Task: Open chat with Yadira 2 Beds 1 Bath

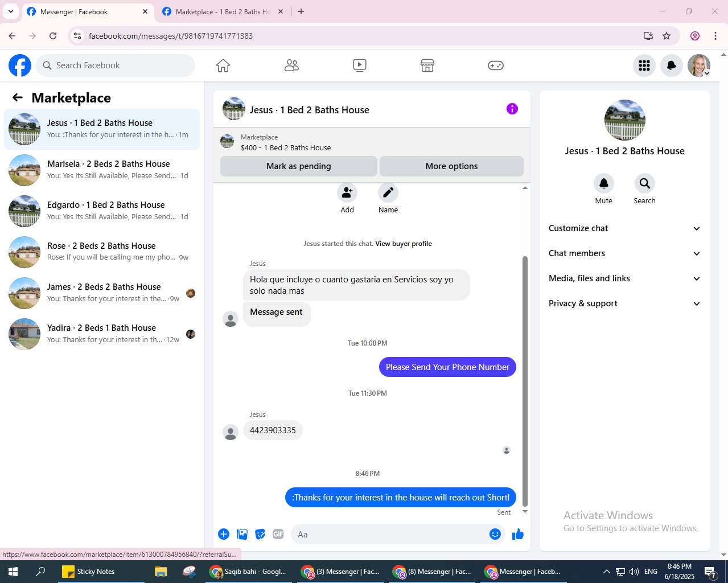Action: (102, 334)
